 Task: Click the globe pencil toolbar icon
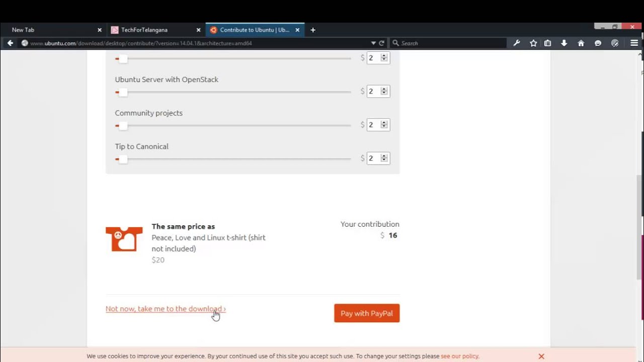615,43
